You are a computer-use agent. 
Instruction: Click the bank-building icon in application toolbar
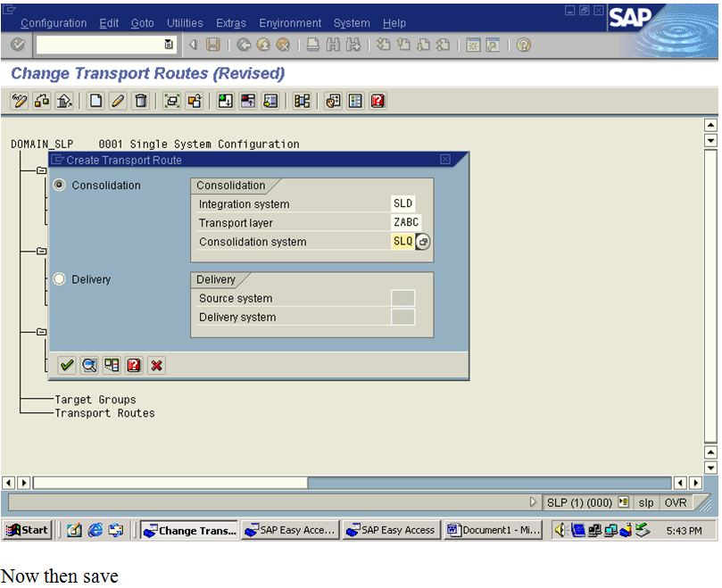click(x=64, y=101)
